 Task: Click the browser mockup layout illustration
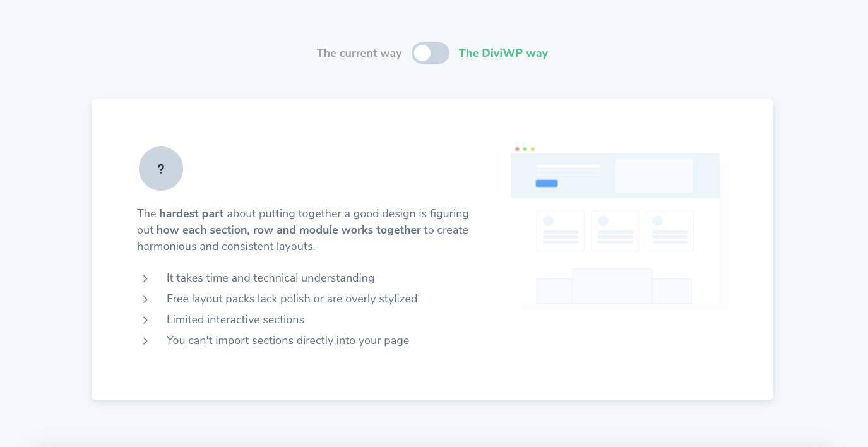coord(619,228)
